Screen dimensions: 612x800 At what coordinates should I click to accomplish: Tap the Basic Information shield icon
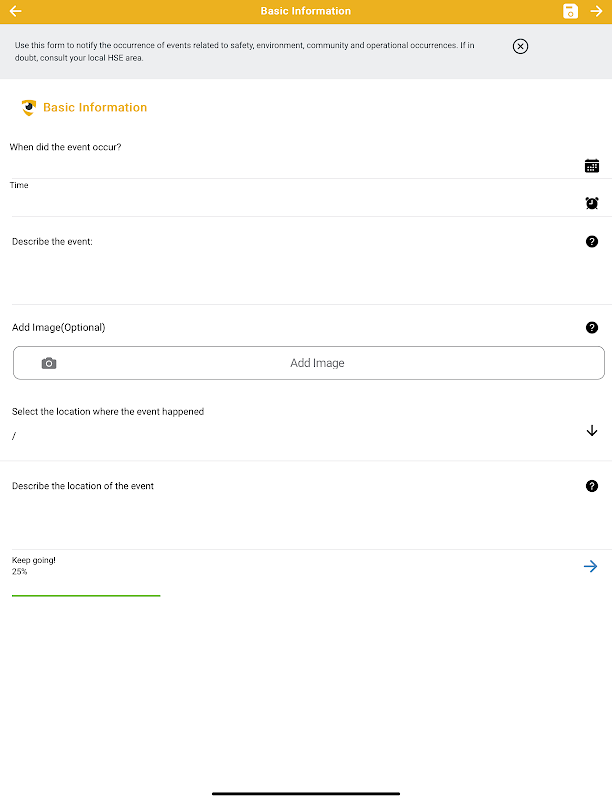coord(28,107)
